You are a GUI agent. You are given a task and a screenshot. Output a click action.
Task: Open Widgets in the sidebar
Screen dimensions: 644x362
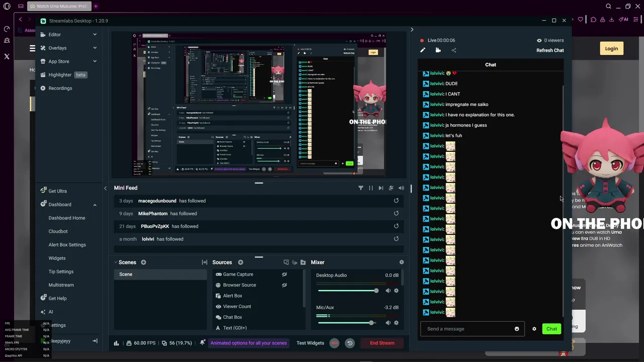point(57,258)
